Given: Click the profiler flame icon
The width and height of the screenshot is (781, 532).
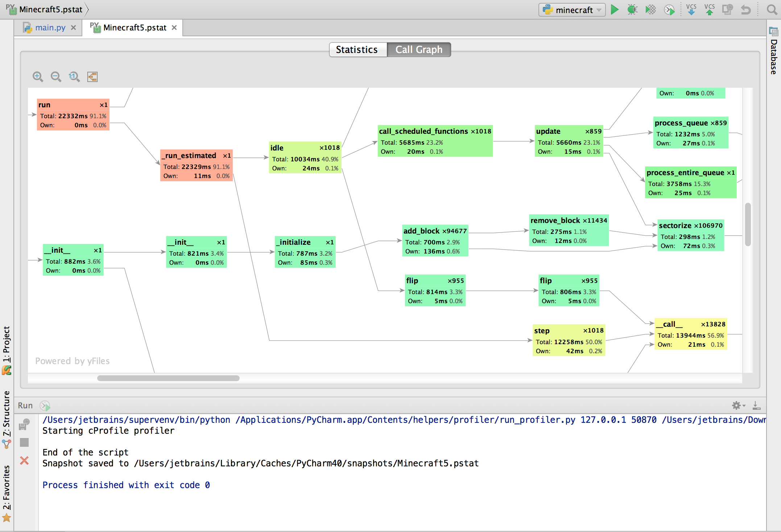Looking at the screenshot, I should coord(668,10).
